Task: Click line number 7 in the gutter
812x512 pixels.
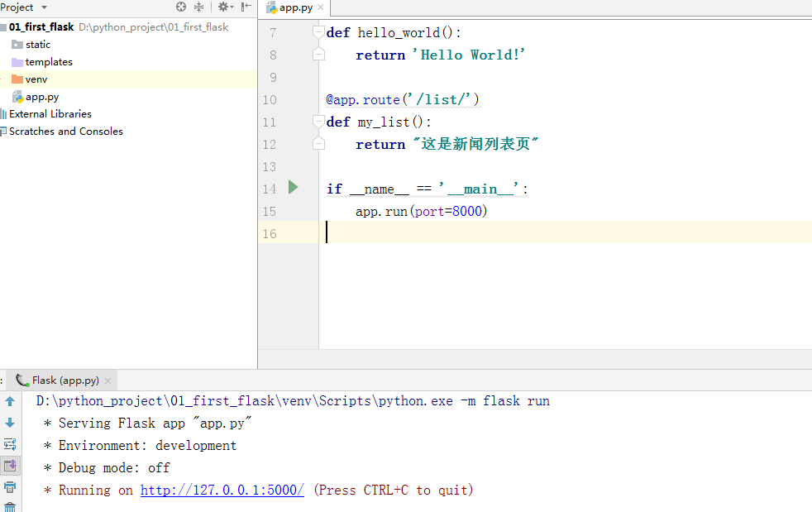Action: (x=273, y=33)
